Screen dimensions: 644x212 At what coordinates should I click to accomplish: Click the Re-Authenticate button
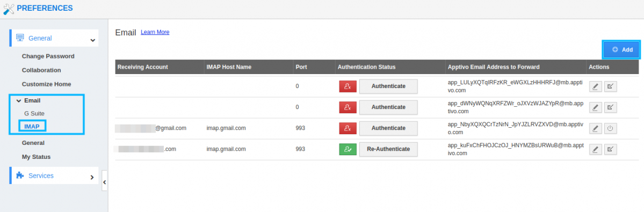click(x=388, y=149)
